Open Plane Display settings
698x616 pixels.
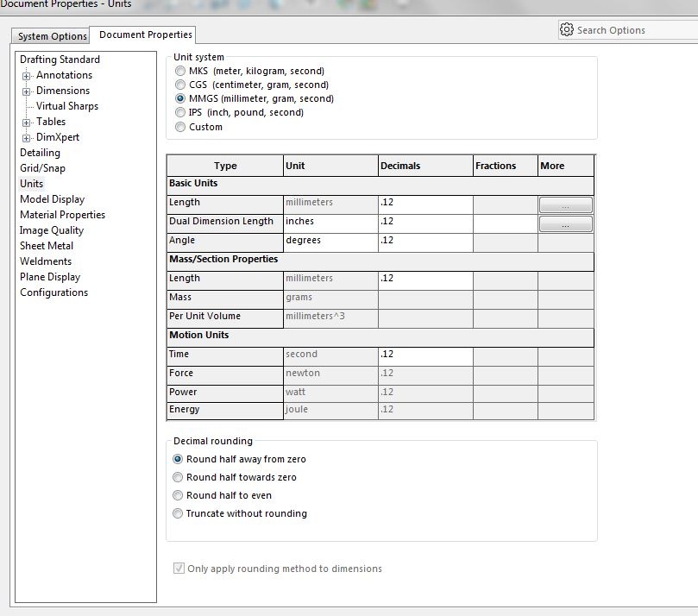click(x=50, y=277)
